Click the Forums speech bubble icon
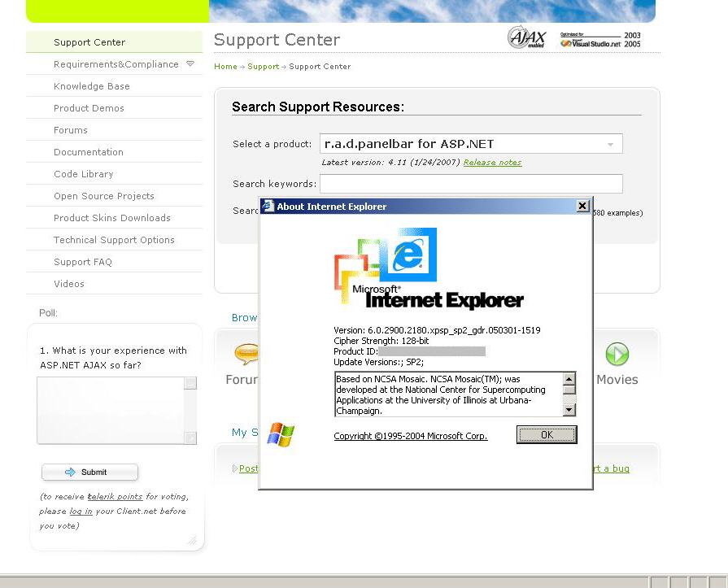The width and height of the screenshot is (728, 588). pos(246,354)
